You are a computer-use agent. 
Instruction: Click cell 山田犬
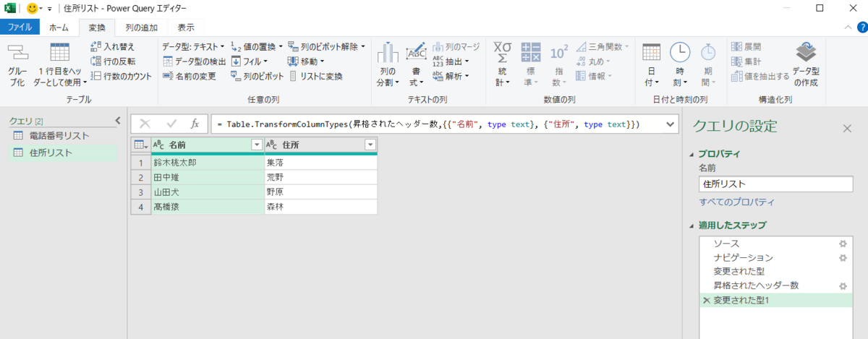pyautogui.click(x=207, y=192)
